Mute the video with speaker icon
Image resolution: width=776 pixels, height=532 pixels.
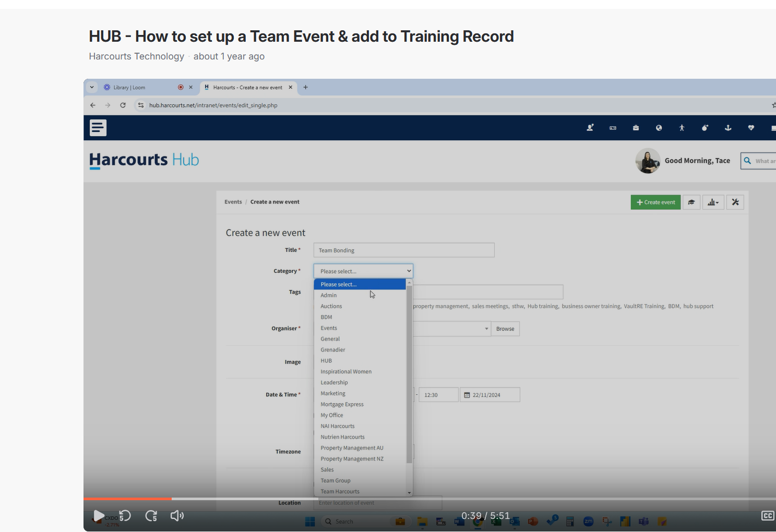point(177,516)
